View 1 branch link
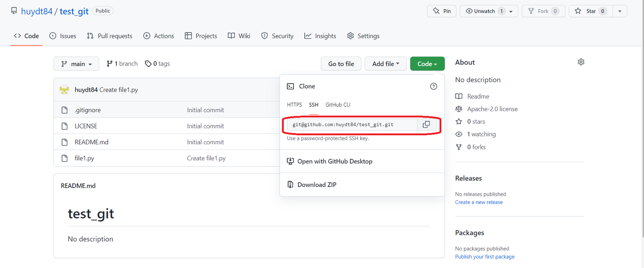The width and height of the screenshot is (644, 268). tap(122, 64)
